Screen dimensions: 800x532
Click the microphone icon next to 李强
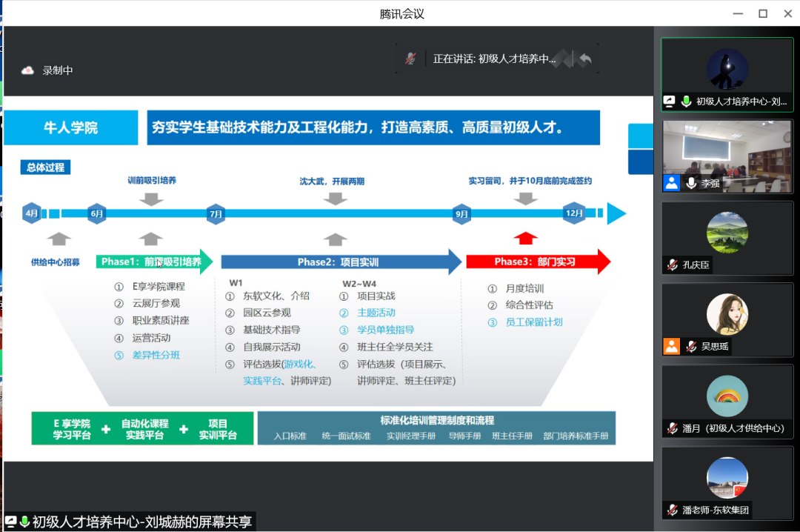click(x=690, y=183)
